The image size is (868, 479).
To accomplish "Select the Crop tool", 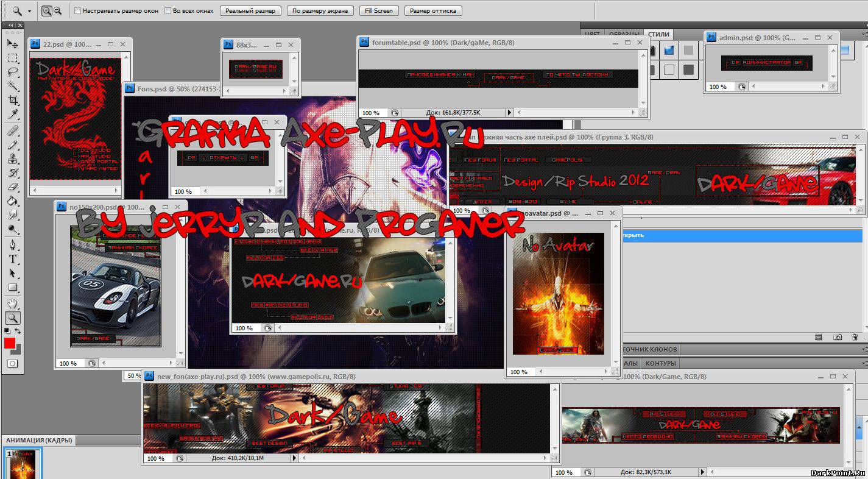I will [x=12, y=100].
